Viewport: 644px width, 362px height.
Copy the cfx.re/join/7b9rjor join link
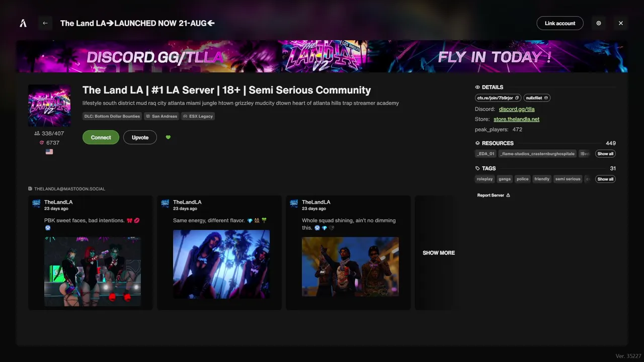498,98
